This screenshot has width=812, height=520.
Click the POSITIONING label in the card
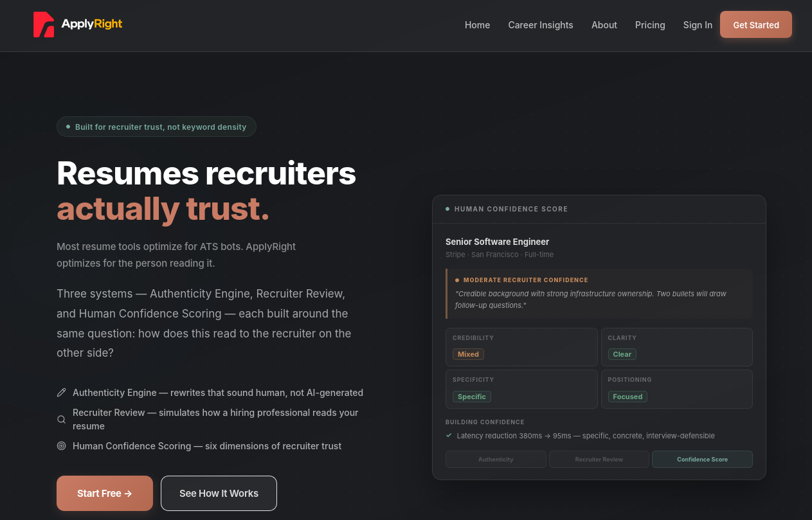point(630,380)
